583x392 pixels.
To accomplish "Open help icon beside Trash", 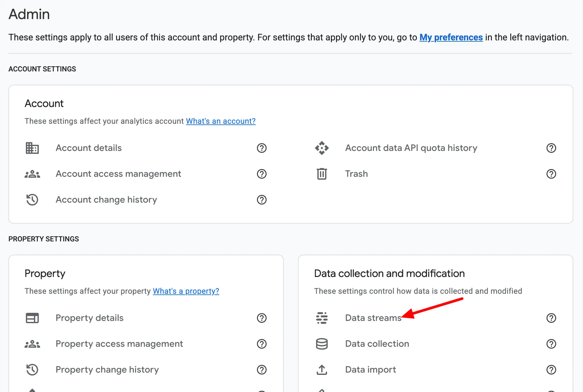I will pyautogui.click(x=551, y=174).
